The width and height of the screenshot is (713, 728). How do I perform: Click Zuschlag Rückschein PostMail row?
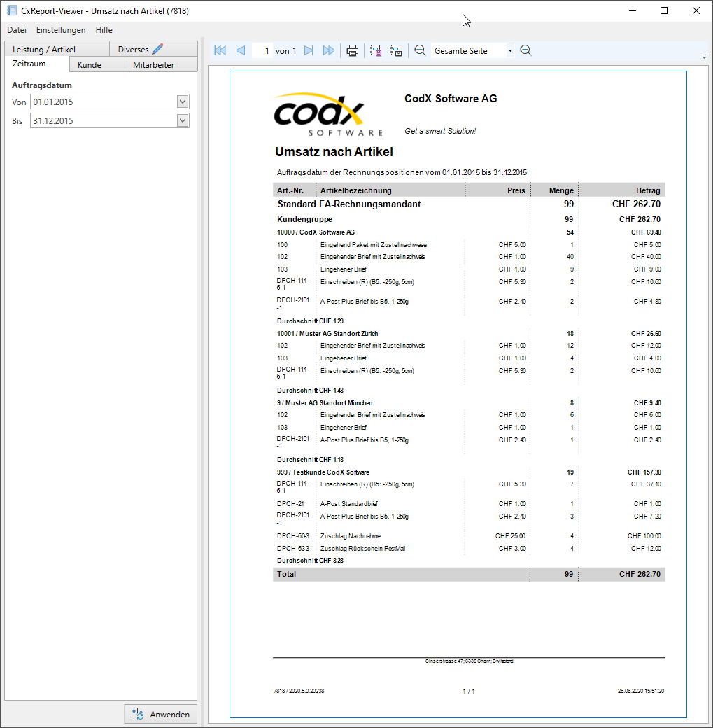[469, 548]
